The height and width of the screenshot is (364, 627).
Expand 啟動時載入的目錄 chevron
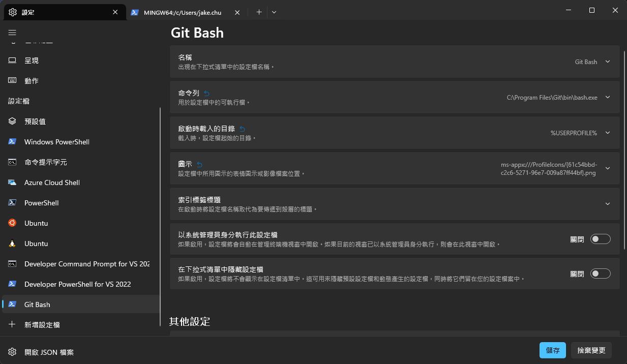point(607,133)
